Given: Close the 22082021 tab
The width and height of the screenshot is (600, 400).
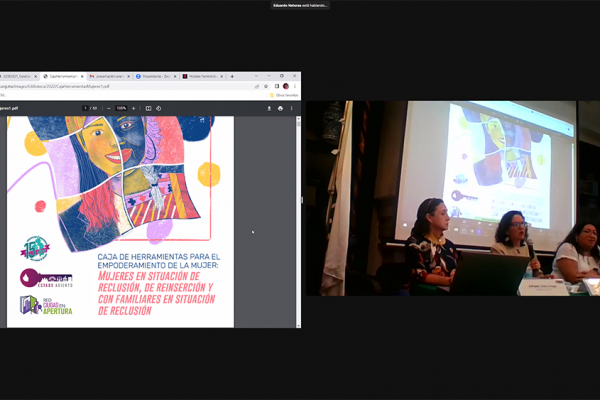Looking at the screenshot, I should 36,77.
